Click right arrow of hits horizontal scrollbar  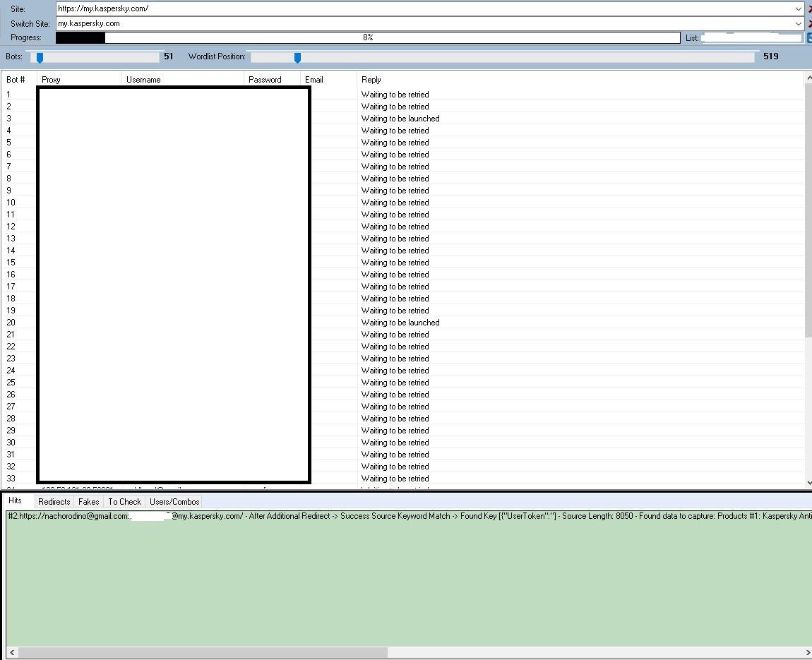coord(807,652)
